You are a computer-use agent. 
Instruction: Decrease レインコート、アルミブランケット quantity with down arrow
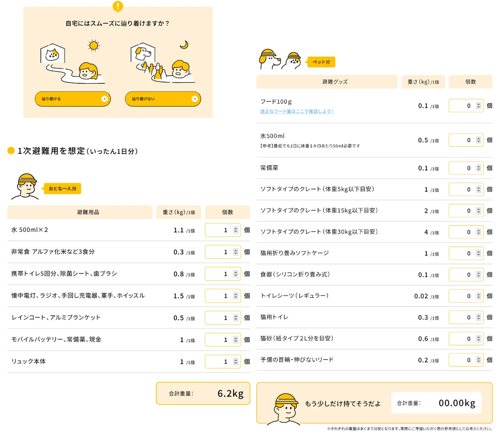[x=236, y=319]
